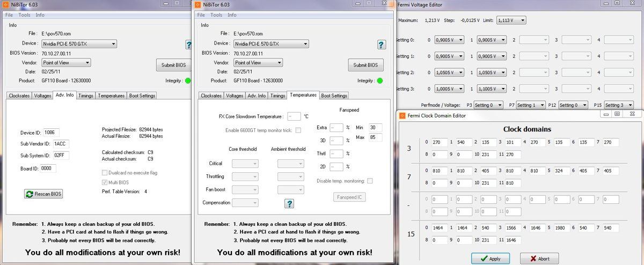Click help icon in left NiBiTor window
This screenshot has height=265, width=644.
coord(189,45)
